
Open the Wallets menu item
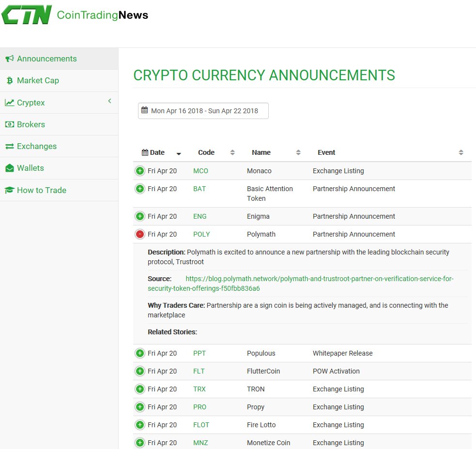pyautogui.click(x=59, y=168)
